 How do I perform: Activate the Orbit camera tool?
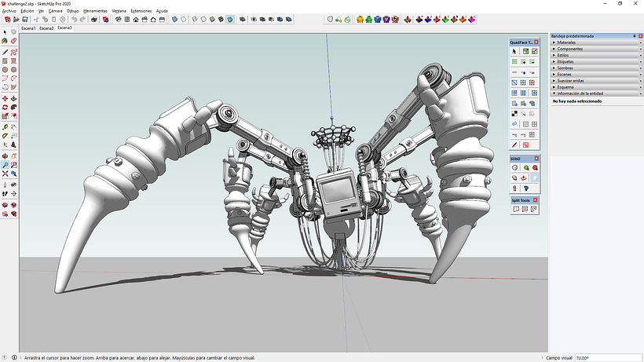5,156
